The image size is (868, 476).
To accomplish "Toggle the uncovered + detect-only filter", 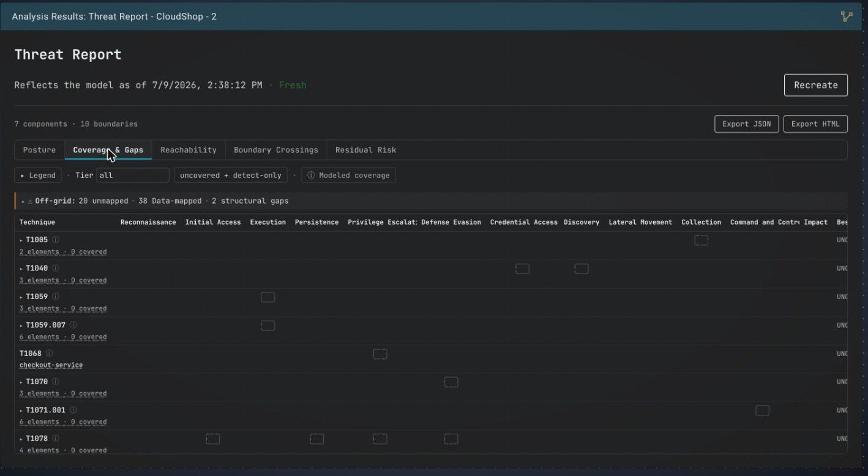I will [x=231, y=176].
